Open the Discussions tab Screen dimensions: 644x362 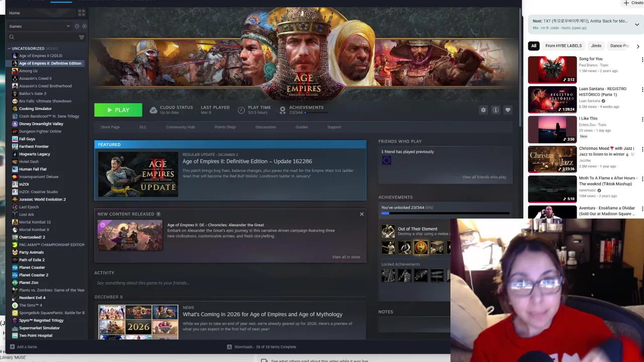pos(266,127)
